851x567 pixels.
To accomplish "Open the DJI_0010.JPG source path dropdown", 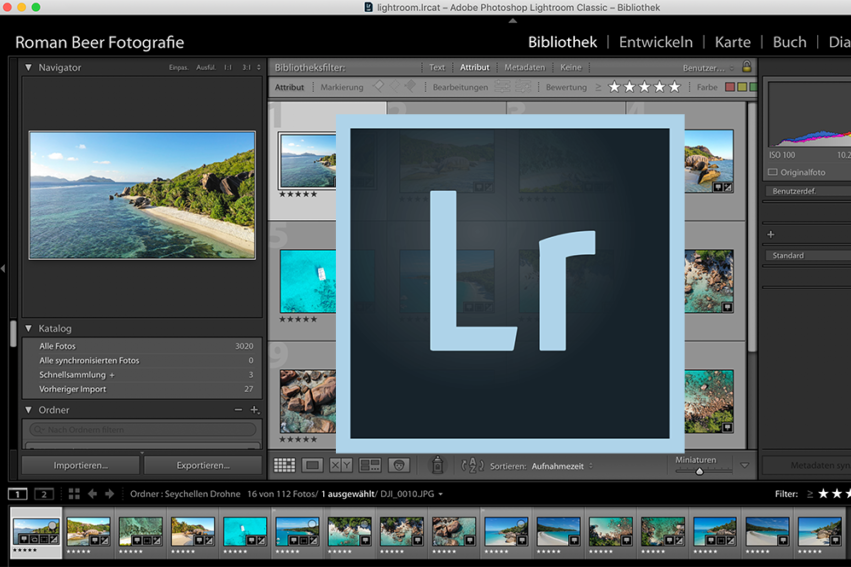I will pyautogui.click(x=440, y=494).
